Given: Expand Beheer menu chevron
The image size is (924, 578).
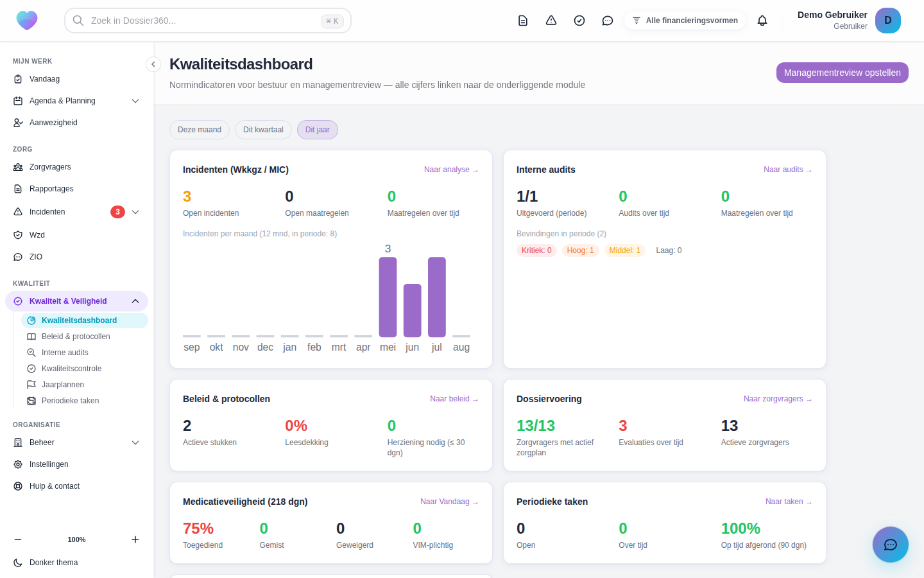Looking at the screenshot, I should click(x=135, y=442).
